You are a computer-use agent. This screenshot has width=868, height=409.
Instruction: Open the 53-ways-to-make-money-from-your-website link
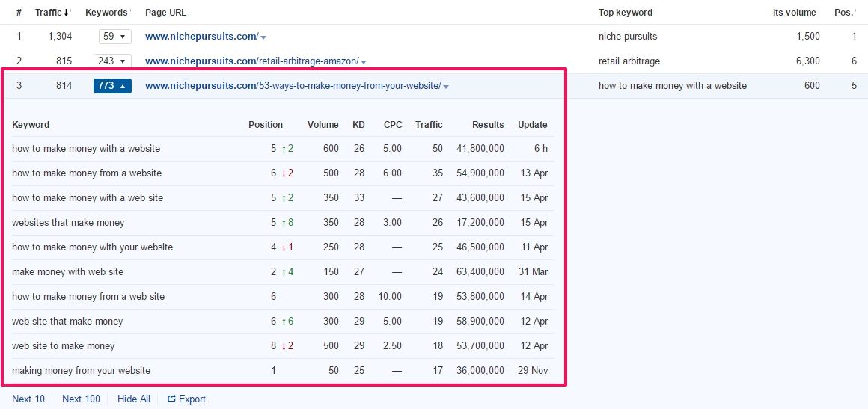[x=293, y=86]
